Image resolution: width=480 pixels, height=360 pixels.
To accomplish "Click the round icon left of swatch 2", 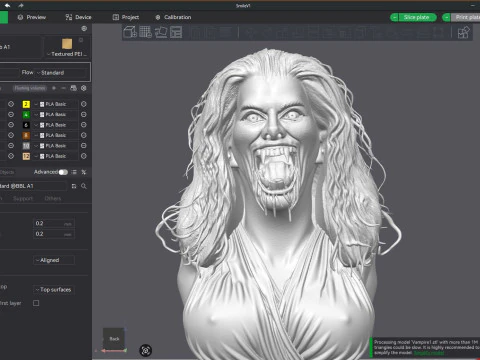I will [x=11, y=104].
